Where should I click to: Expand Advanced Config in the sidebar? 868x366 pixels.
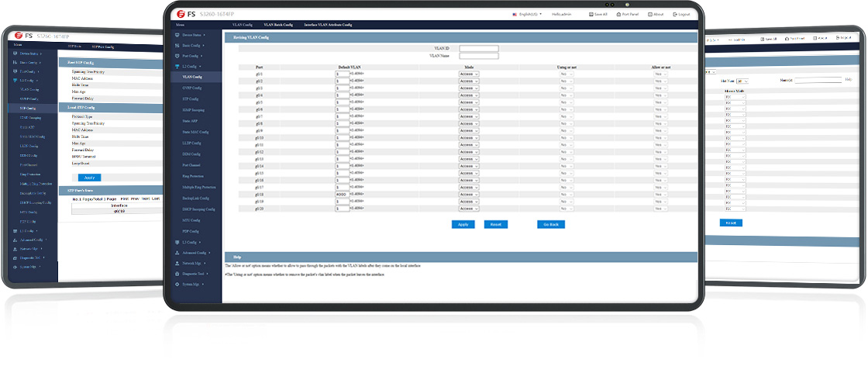tap(194, 253)
